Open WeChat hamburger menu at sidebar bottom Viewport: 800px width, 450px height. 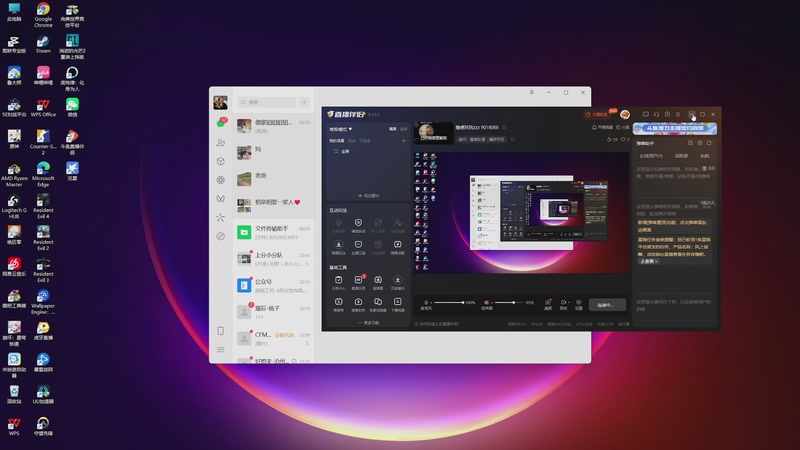point(220,349)
